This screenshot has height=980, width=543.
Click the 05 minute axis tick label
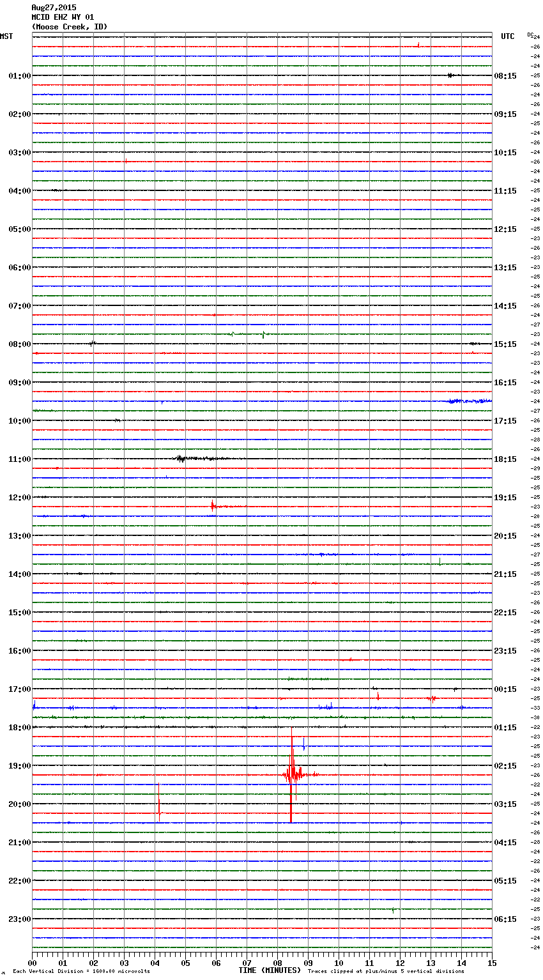coord(185,963)
